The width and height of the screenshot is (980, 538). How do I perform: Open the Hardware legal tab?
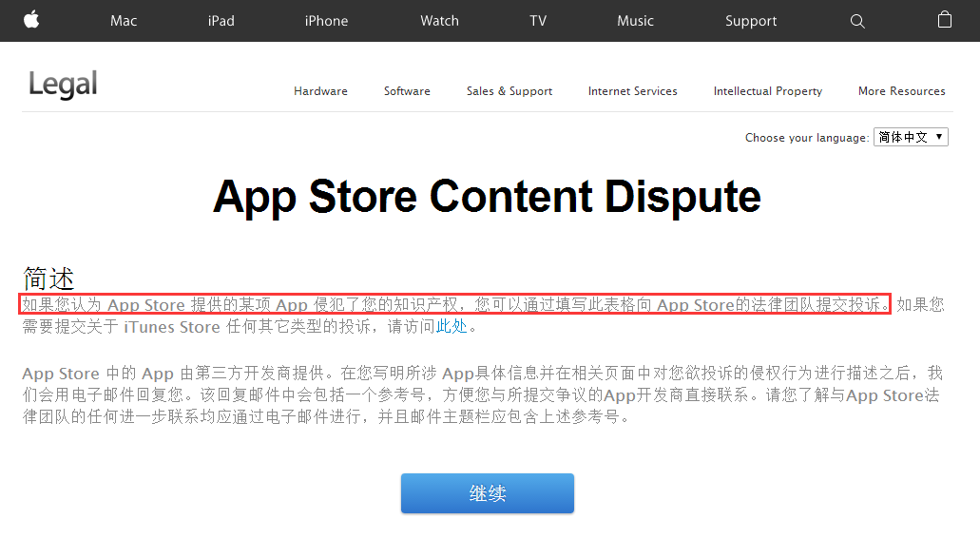[x=320, y=91]
